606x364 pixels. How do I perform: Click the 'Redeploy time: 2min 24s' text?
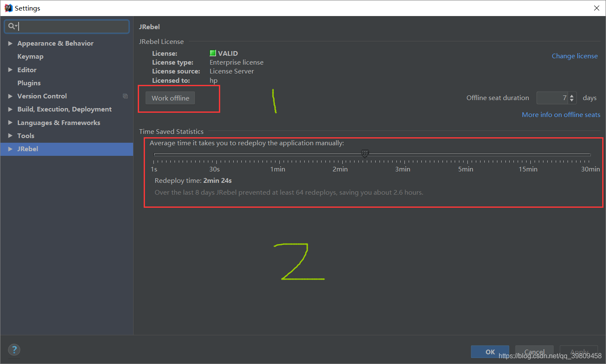point(193,181)
